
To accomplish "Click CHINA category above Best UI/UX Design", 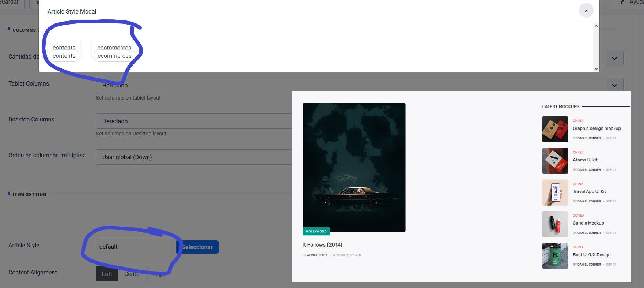I will [x=578, y=247].
